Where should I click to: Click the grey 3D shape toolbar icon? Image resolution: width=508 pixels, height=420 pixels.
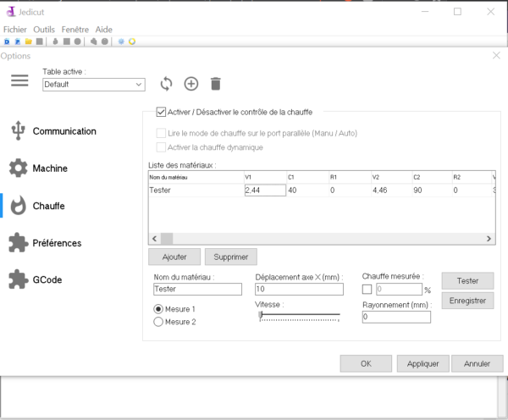coord(94,41)
